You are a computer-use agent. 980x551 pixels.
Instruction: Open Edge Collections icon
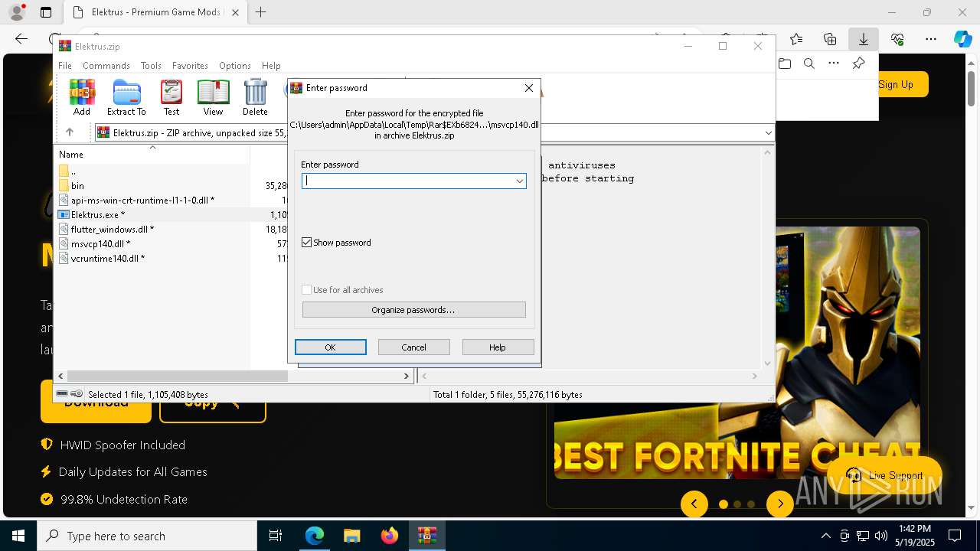point(830,39)
